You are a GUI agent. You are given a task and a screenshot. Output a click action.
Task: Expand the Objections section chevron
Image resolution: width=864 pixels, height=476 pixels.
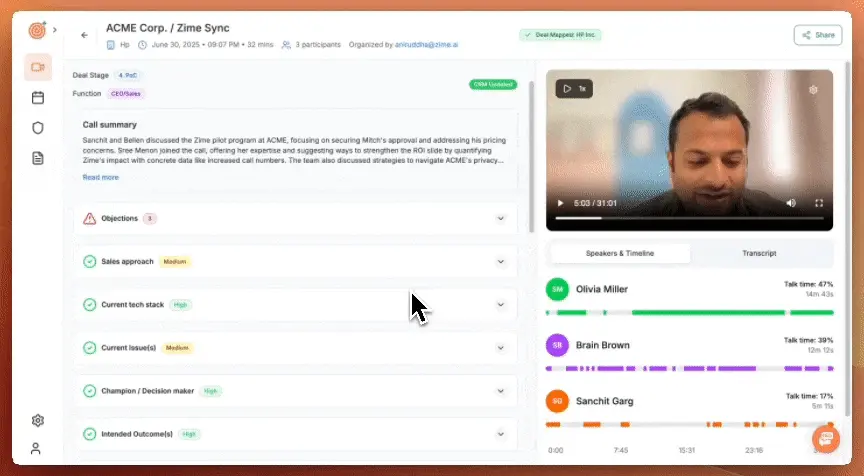500,218
